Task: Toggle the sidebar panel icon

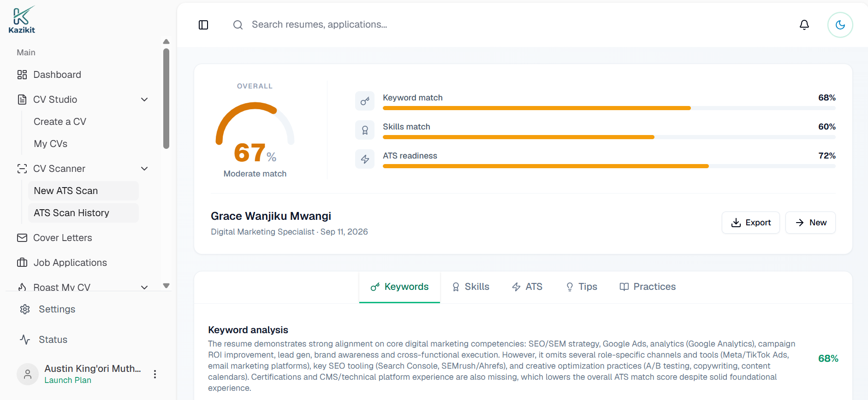Action: point(203,25)
